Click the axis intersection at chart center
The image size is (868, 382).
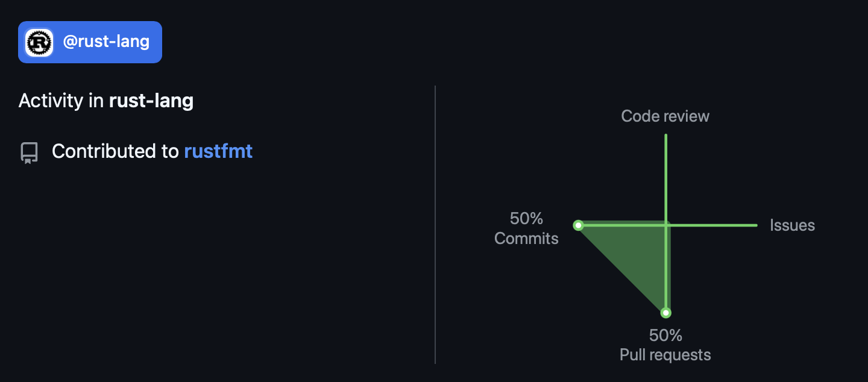pyautogui.click(x=665, y=225)
